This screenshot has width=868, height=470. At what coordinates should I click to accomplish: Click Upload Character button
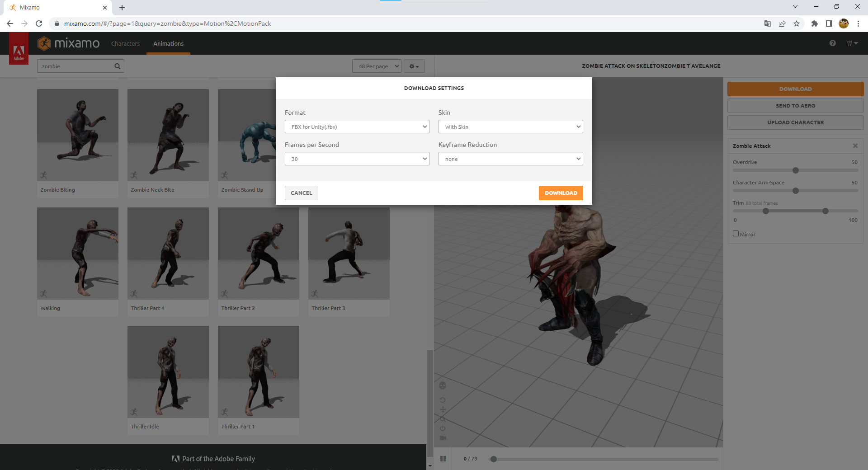click(796, 122)
